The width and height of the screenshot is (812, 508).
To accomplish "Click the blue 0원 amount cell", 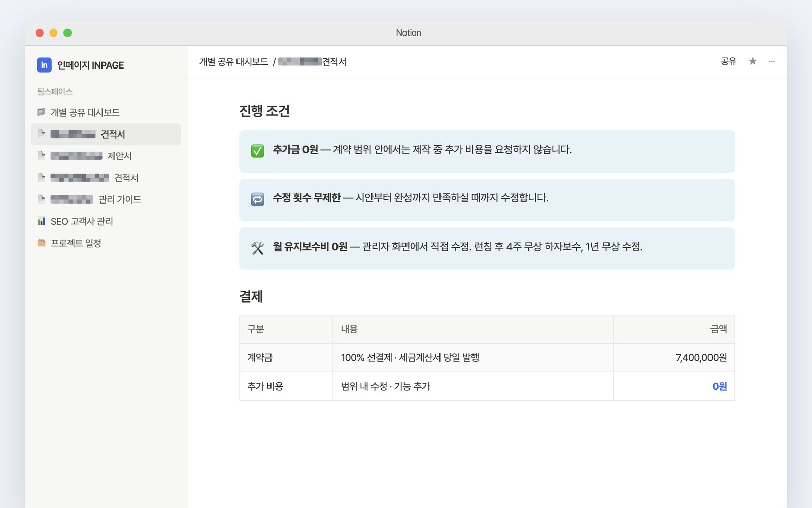I will [x=674, y=386].
